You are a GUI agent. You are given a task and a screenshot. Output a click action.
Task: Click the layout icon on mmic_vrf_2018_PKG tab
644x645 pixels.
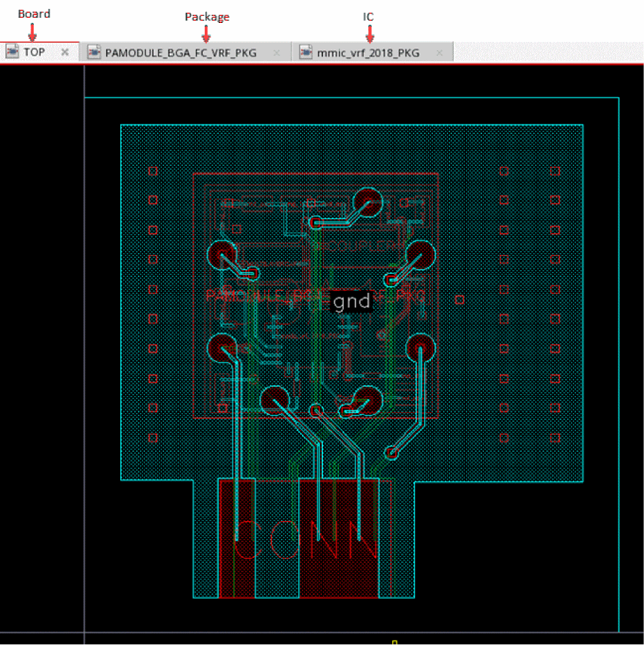click(x=306, y=53)
